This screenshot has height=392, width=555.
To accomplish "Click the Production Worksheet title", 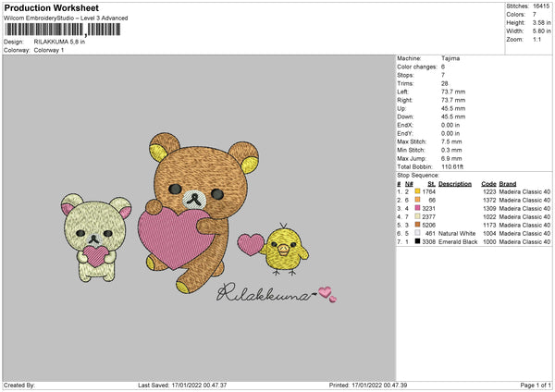I will point(51,7).
